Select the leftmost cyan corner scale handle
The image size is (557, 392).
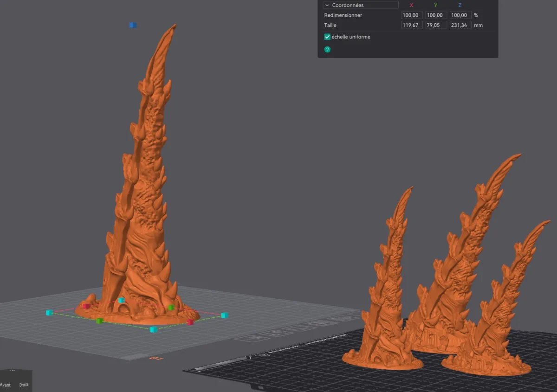click(x=49, y=313)
